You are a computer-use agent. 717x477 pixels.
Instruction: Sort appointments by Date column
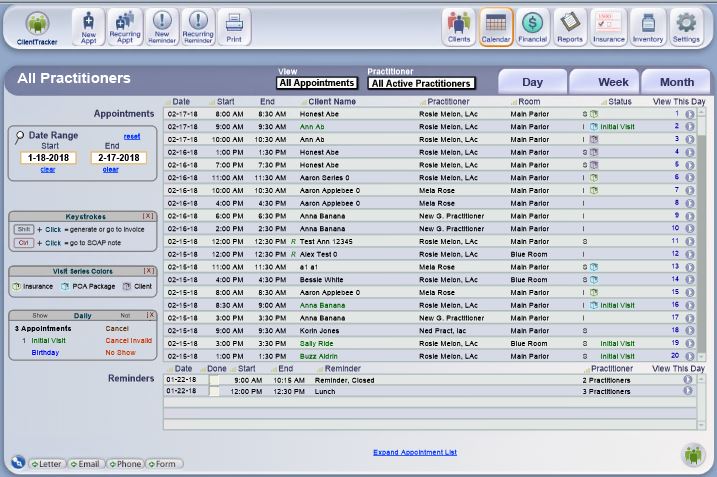pyautogui.click(x=181, y=102)
